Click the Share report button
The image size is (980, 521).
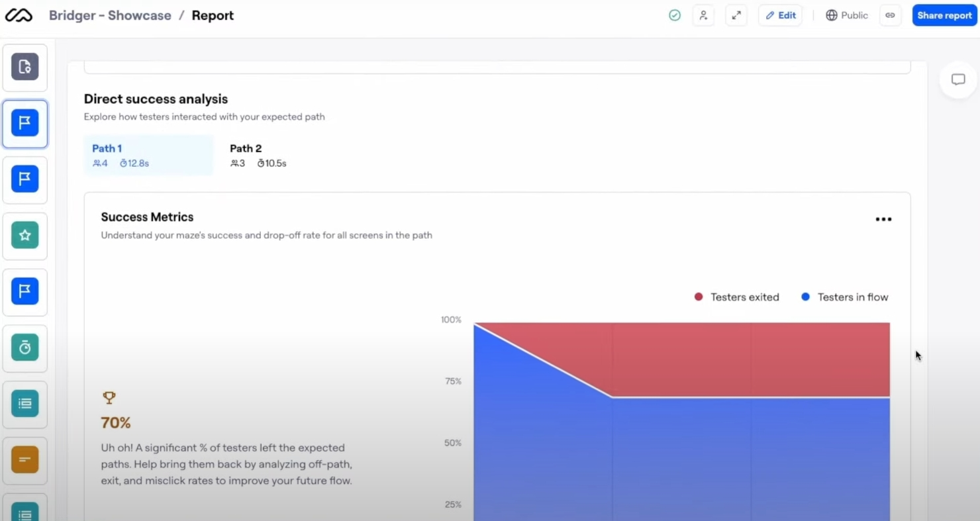[x=944, y=15]
